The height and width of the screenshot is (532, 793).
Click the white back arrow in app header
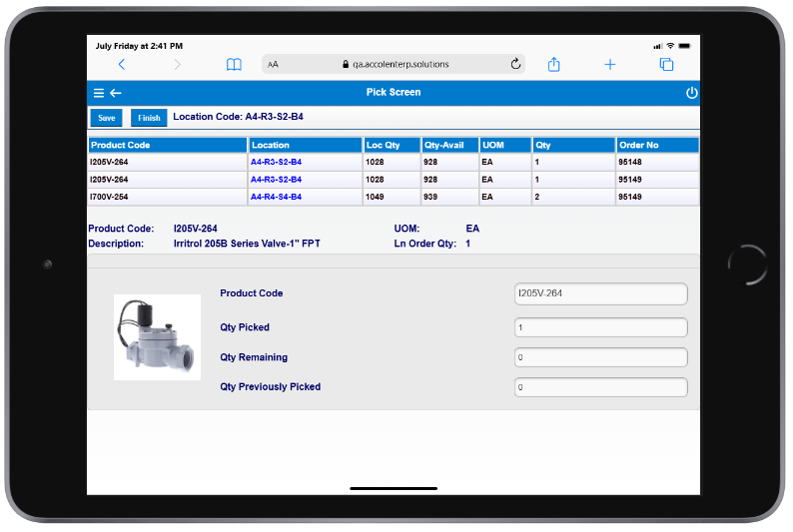point(116,93)
